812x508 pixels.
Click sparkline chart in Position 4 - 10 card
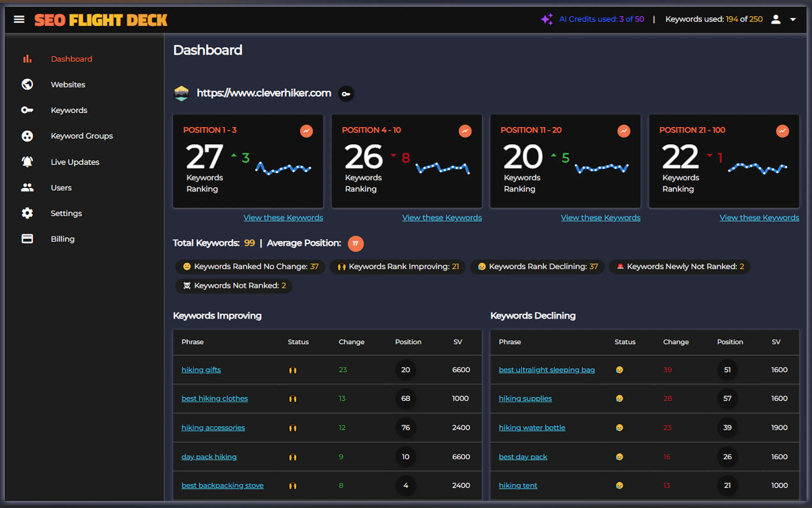tap(442, 168)
